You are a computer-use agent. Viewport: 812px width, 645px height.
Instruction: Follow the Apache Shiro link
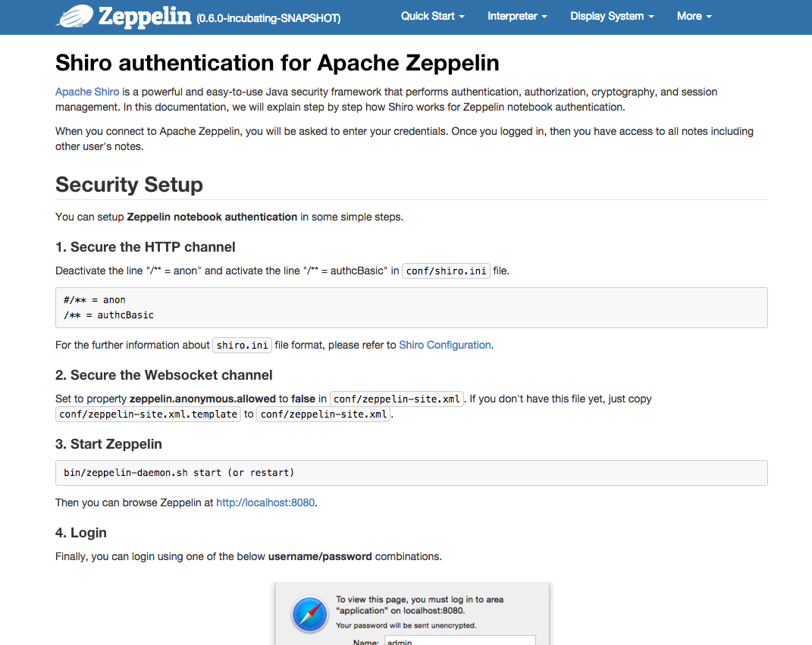pos(87,92)
